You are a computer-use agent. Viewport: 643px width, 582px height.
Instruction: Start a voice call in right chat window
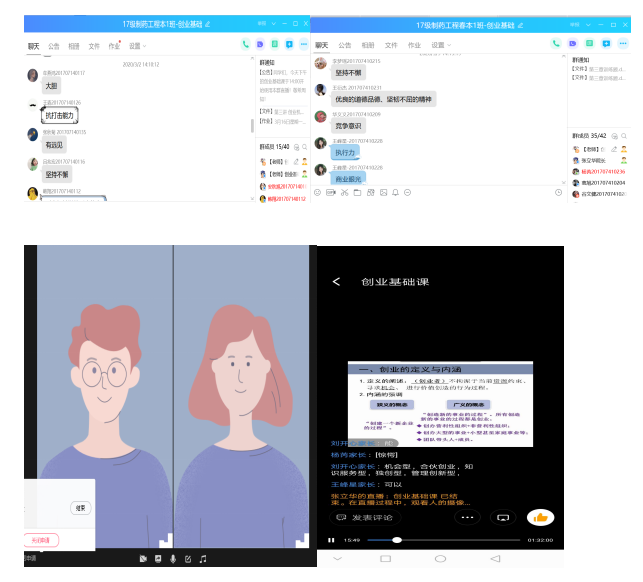point(557,44)
